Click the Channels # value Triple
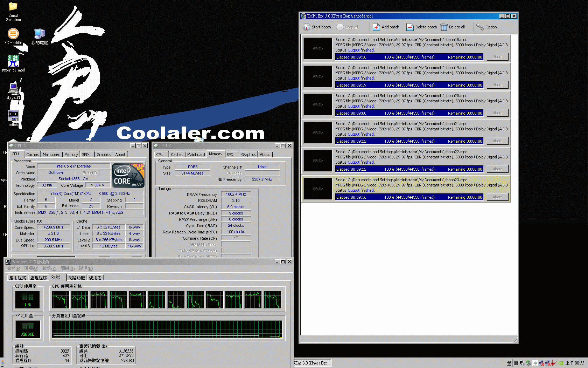Image resolution: width=588 pixels, height=368 pixels. tap(262, 167)
